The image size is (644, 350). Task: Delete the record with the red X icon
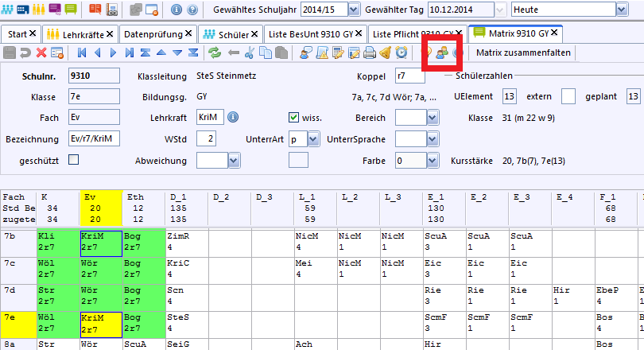(x=41, y=52)
